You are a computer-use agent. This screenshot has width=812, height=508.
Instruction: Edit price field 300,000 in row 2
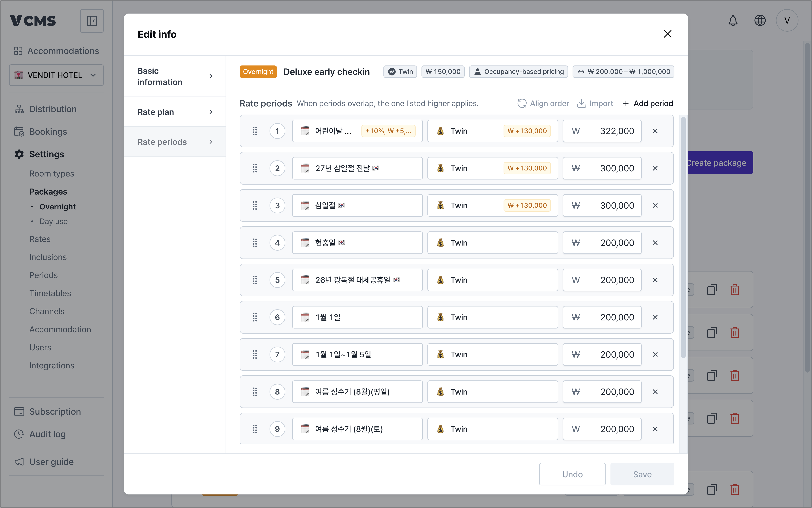[602, 168]
